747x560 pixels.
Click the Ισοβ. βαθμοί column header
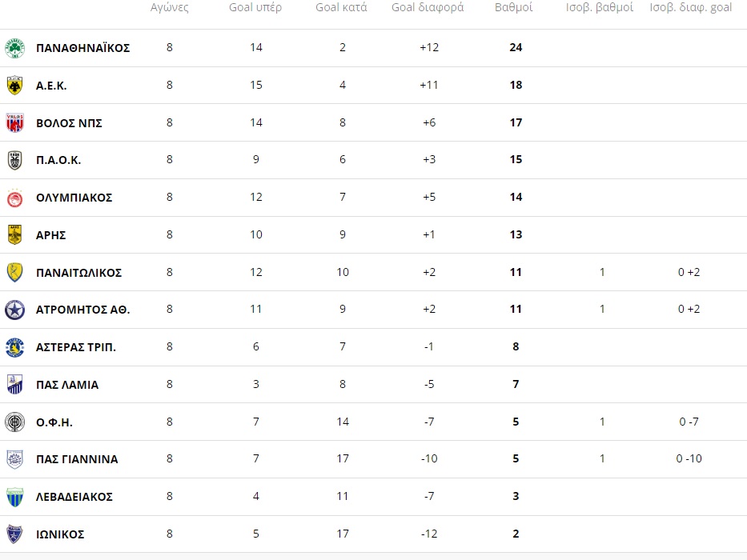click(x=600, y=8)
